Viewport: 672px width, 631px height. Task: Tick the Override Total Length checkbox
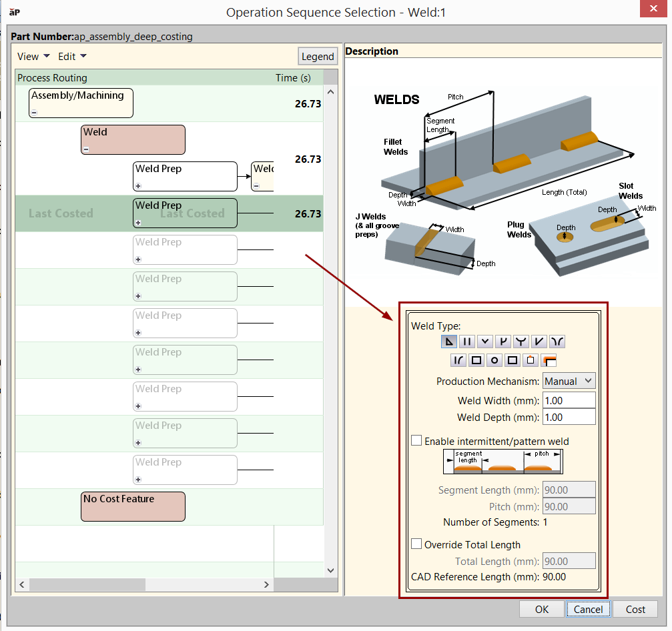coord(417,544)
